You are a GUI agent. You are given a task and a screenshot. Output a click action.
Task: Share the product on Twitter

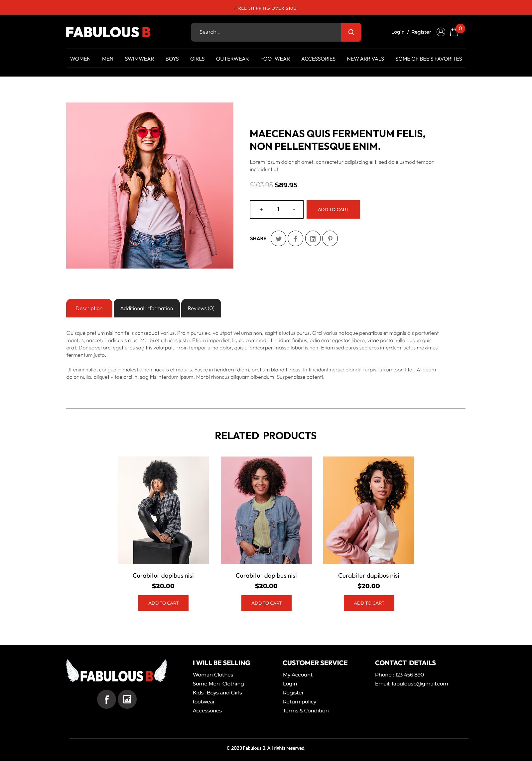click(x=278, y=239)
